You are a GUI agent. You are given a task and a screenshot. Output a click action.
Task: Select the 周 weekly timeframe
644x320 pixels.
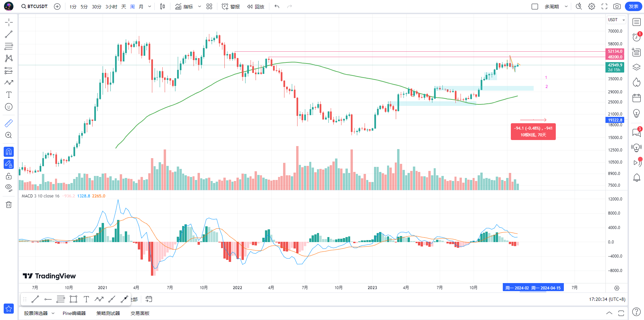tap(132, 7)
